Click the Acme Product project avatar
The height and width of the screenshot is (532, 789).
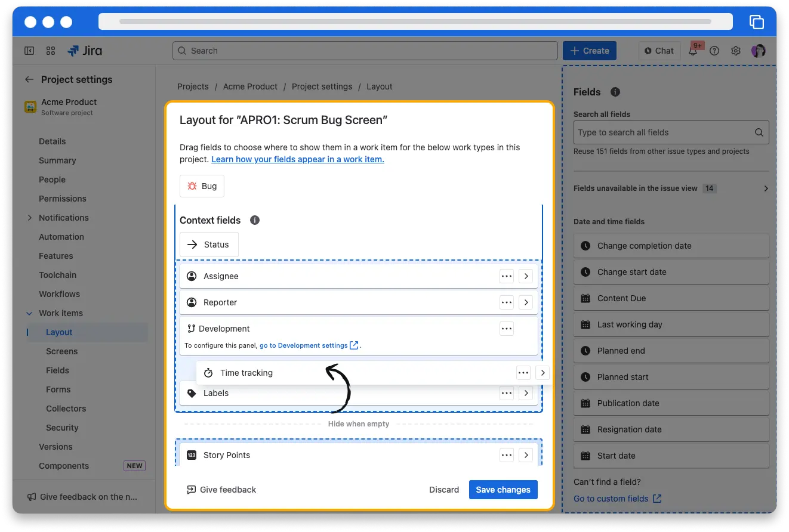[30, 107]
